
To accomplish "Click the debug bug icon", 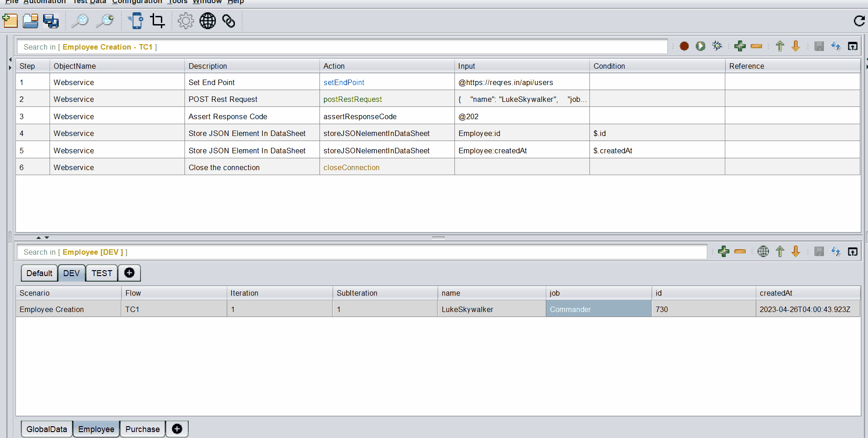I will coord(717,46).
